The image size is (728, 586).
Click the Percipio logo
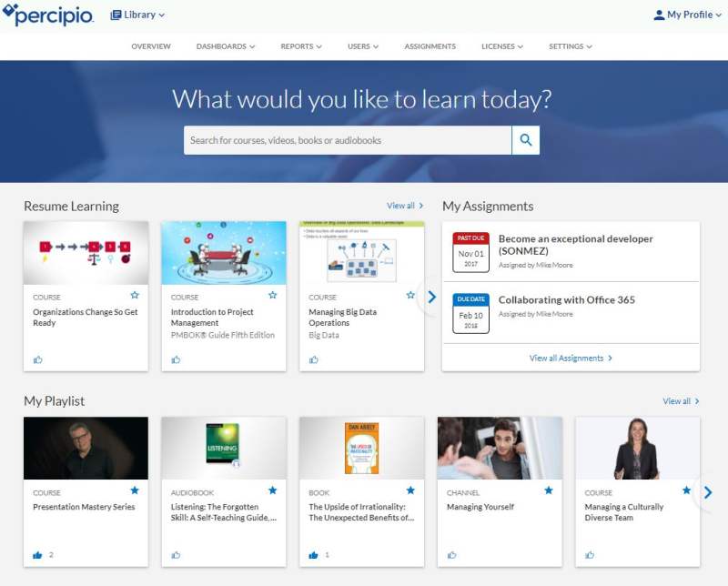pos(48,15)
